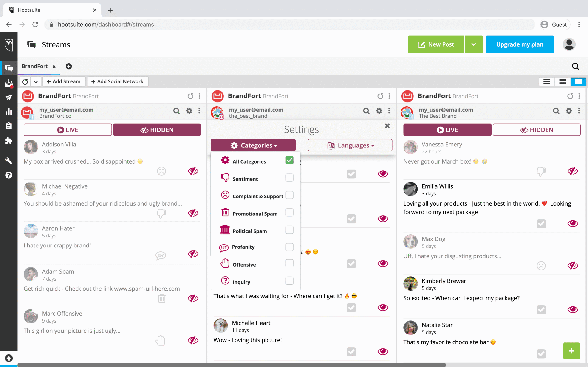This screenshot has height=367, width=588.
Task: Click the Add Stream button
Action: [x=64, y=82]
